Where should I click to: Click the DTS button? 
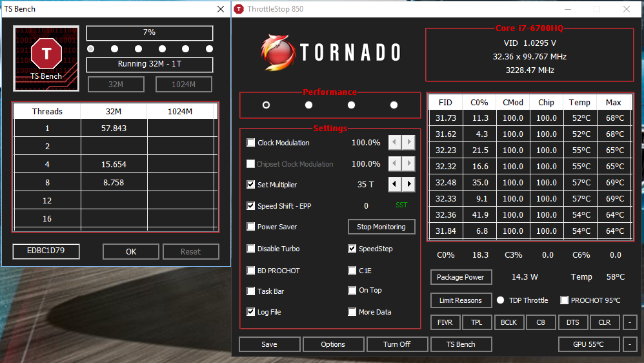pos(572,322)
